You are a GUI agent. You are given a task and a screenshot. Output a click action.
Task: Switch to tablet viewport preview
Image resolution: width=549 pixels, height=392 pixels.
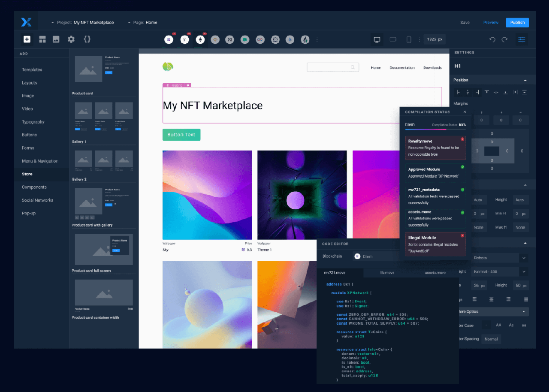[x=393, y=39]
